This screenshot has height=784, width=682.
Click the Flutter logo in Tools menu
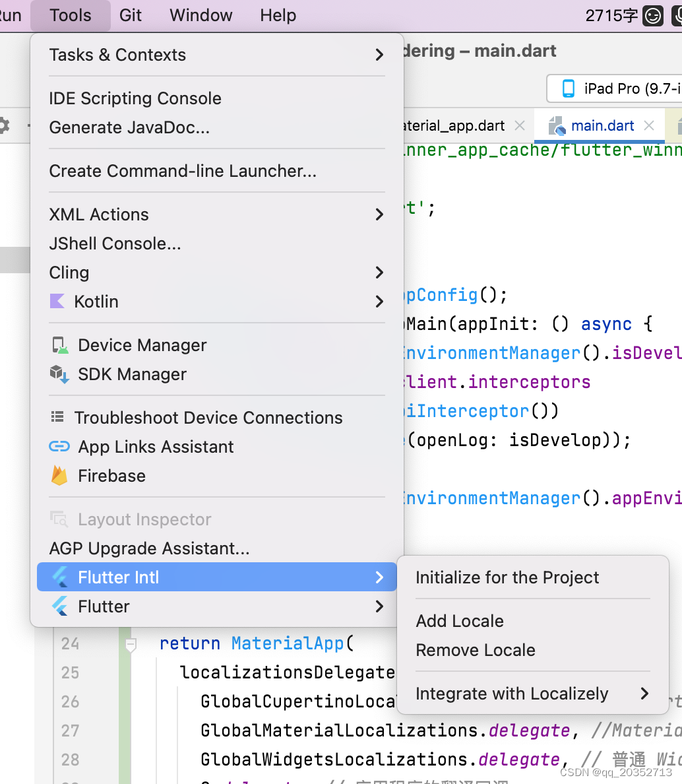59,606
